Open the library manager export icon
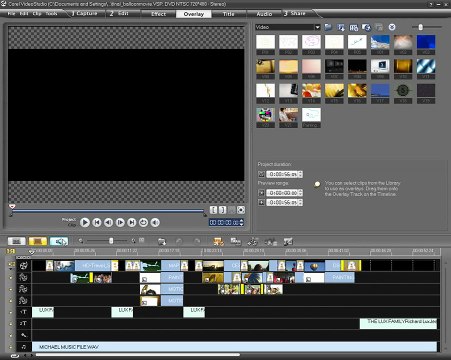Viewport: 451px width, 360px height. click(x=366, y=27)
